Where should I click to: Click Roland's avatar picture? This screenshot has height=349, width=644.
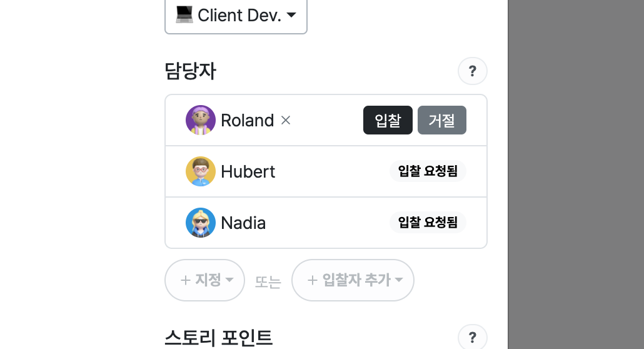click(201, 120)
